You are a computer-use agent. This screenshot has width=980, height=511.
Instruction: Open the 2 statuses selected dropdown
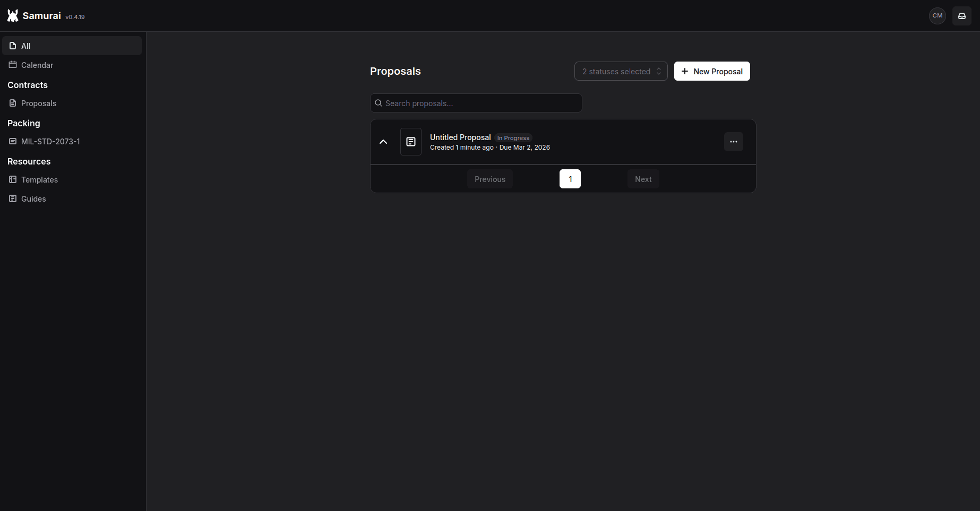pyautogui.click(x=621, y=71)
